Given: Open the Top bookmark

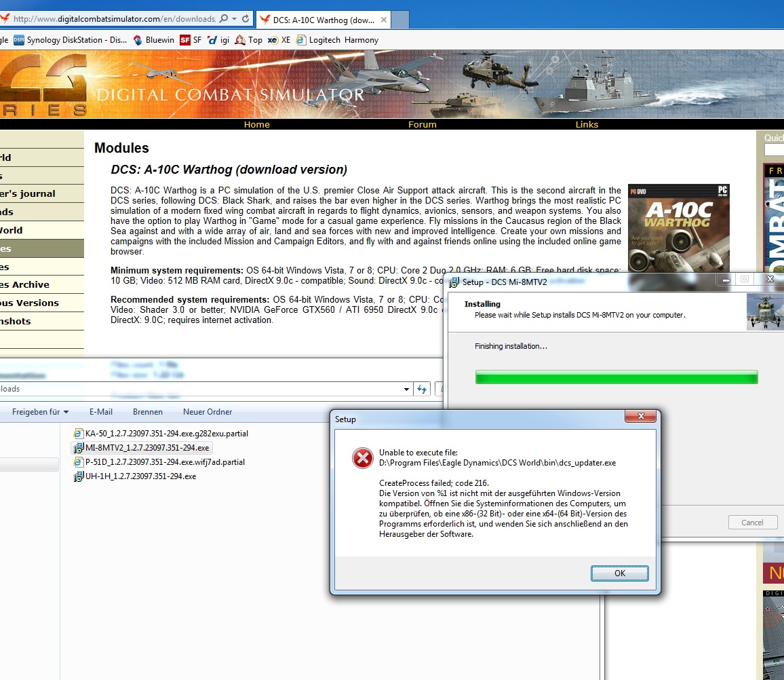Looking at the screenshot, I should click(248, 40).
